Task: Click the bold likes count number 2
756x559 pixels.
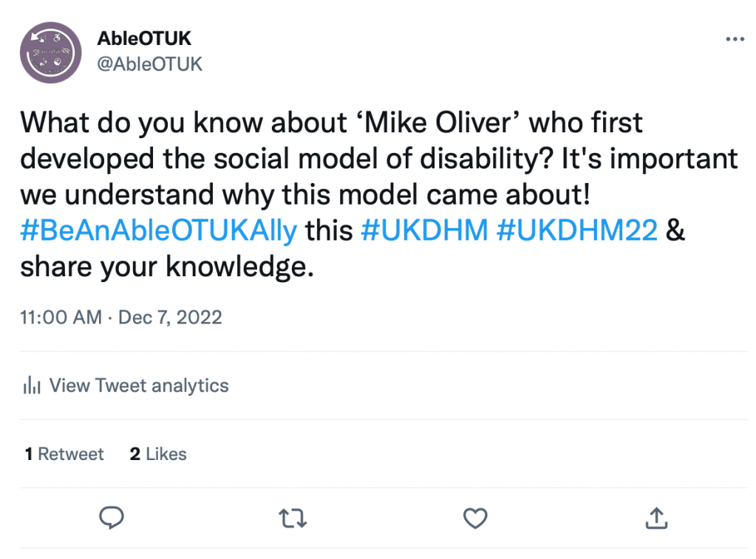Action: (x=135, y=454)
